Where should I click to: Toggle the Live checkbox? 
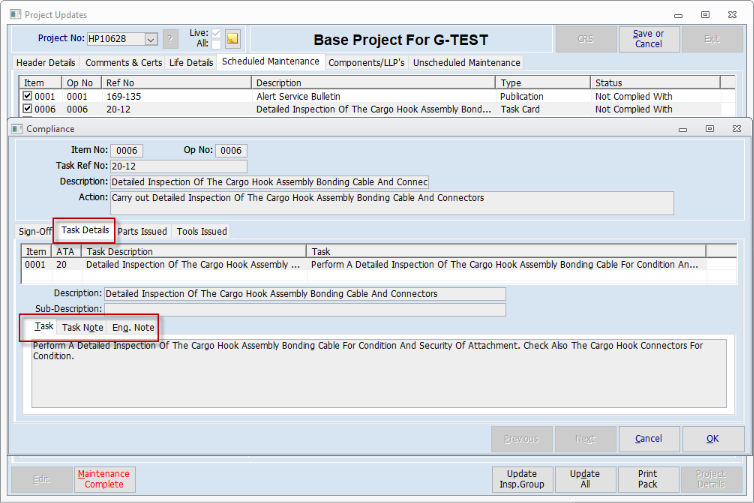point(216,33)
